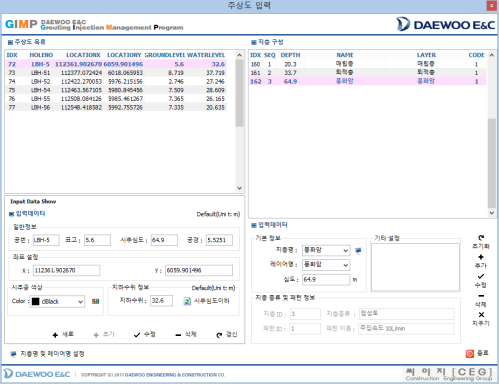Click DEPTH column header in stratum table

290,55
